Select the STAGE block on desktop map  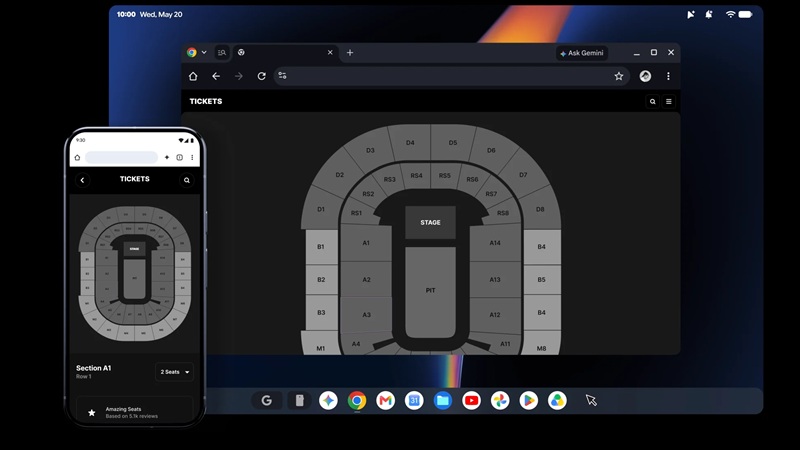click(x=430, y=222)
